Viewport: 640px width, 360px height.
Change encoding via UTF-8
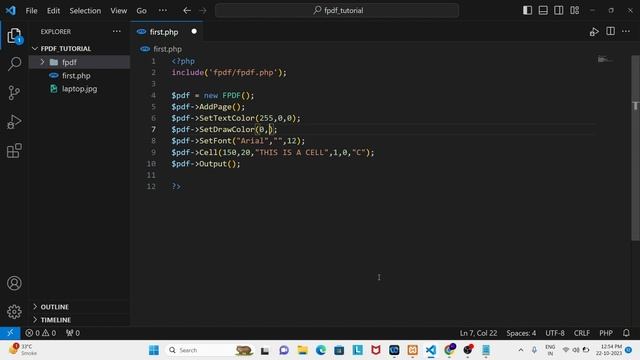pos(555,333)
